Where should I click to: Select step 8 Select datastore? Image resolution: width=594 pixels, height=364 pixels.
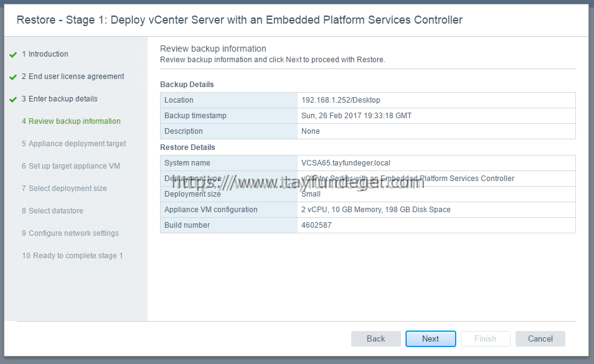point(52,211)
